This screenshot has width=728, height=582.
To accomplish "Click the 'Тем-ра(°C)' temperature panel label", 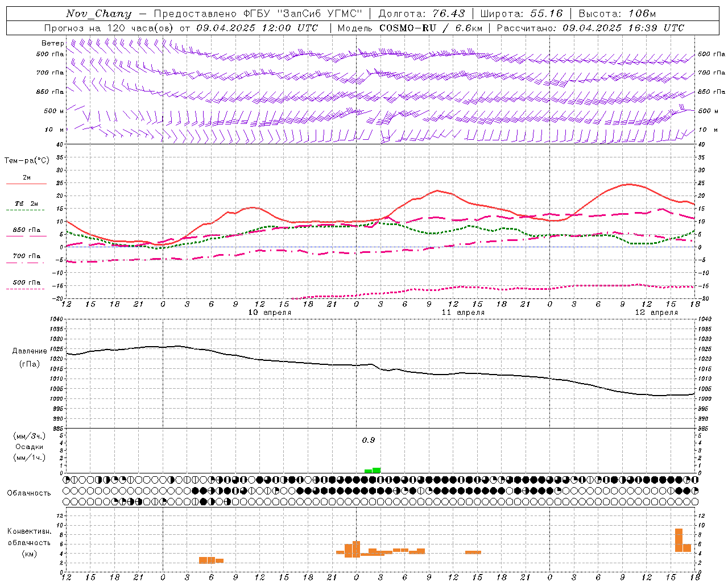I will coord(27,161).
